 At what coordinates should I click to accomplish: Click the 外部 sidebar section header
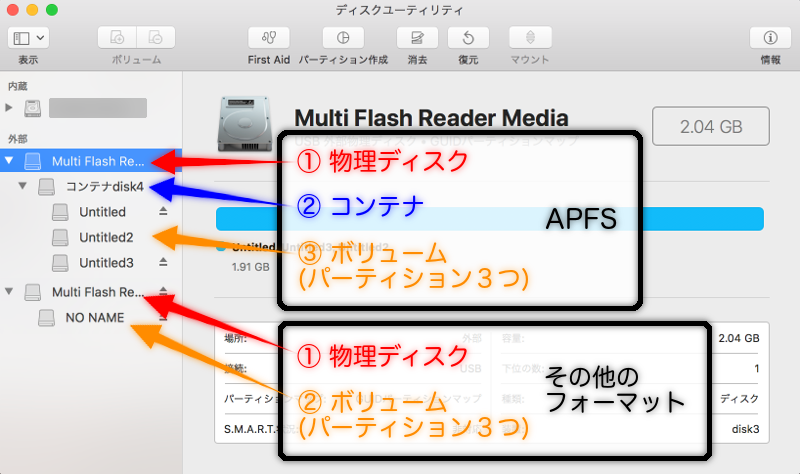[x=18, y=139]
